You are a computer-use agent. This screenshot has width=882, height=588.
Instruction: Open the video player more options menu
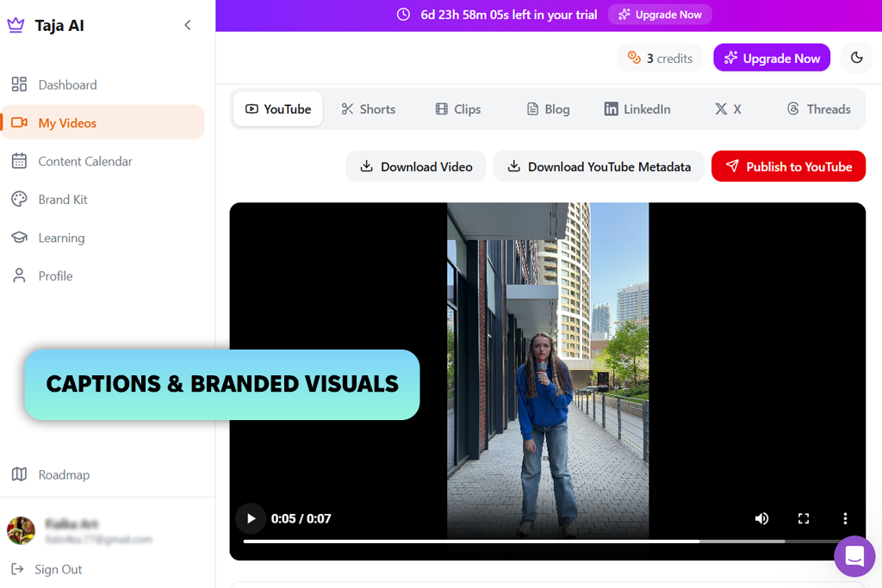pos(845,518)
